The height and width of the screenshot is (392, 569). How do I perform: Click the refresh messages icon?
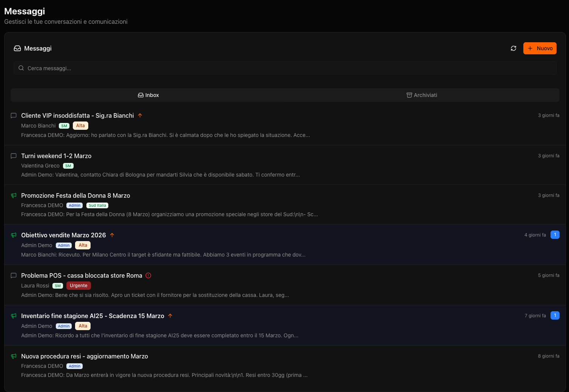[x=514, y=48]
